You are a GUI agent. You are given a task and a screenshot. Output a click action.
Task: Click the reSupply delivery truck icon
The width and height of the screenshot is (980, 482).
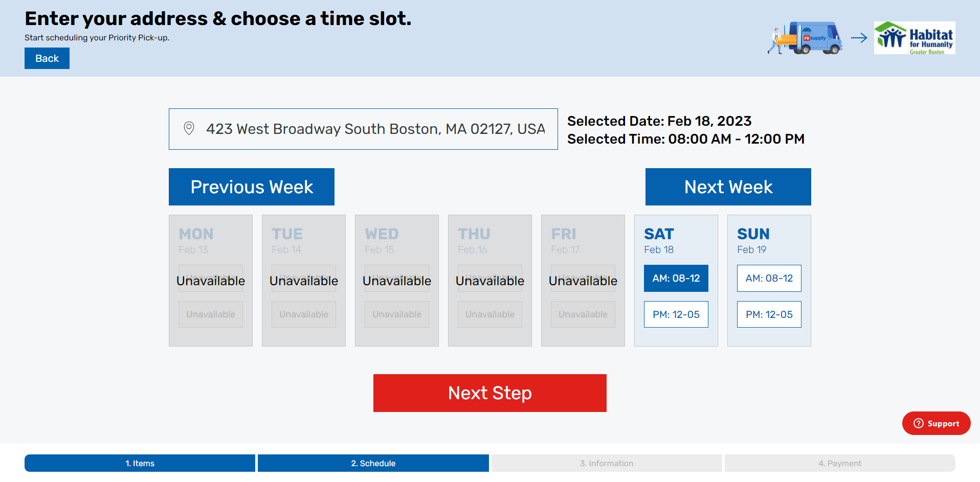coord(805,38)
